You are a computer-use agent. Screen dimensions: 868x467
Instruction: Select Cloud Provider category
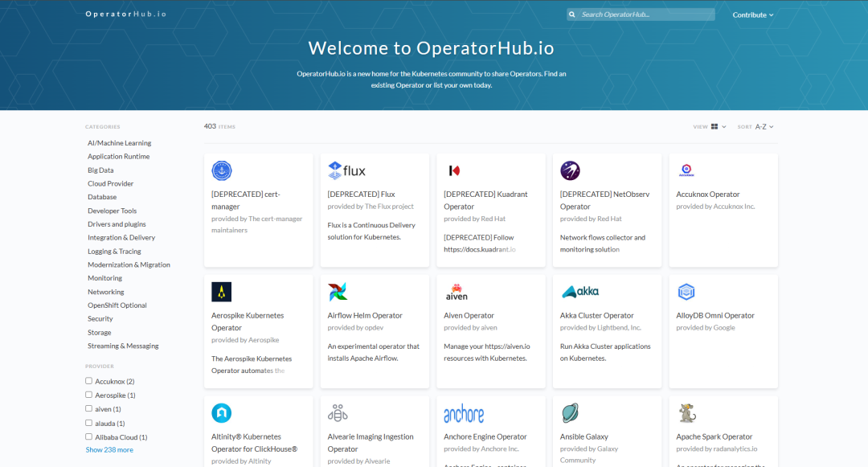(110, 184)
